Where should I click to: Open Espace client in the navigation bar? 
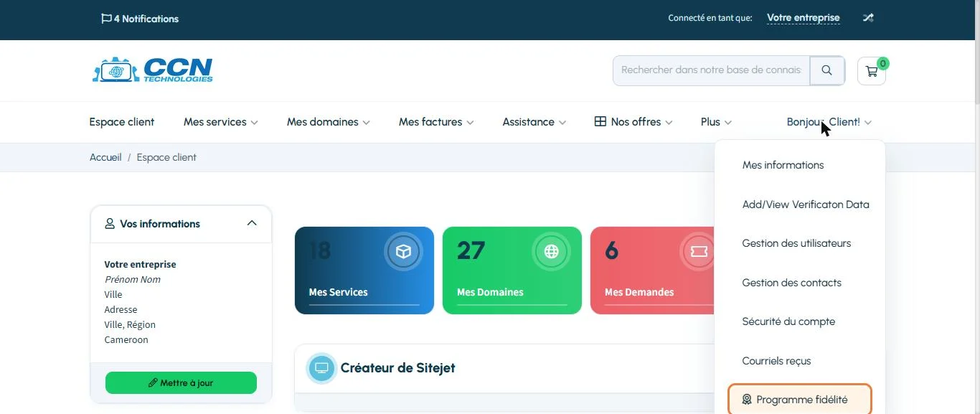tap(122, 122)
